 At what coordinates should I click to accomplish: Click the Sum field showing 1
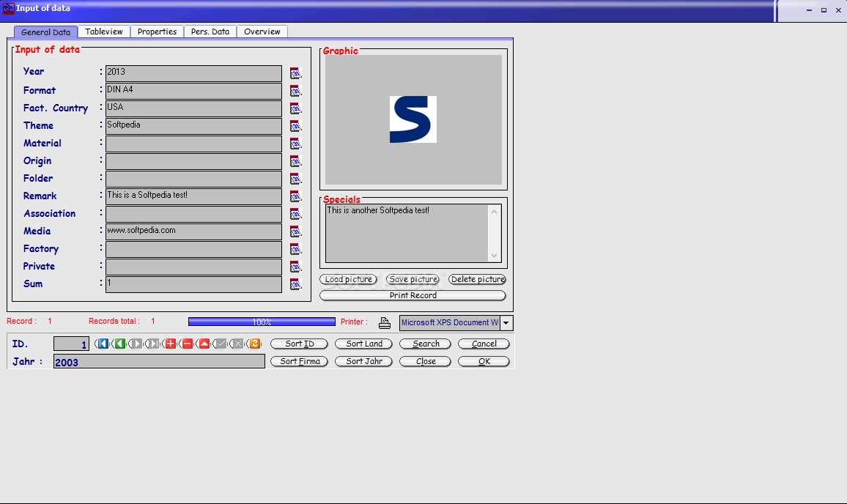point(193,284)
